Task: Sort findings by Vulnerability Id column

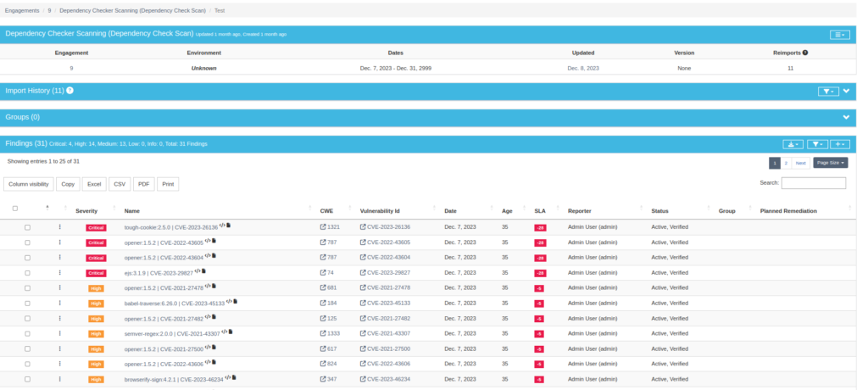Action: [380, 211]
